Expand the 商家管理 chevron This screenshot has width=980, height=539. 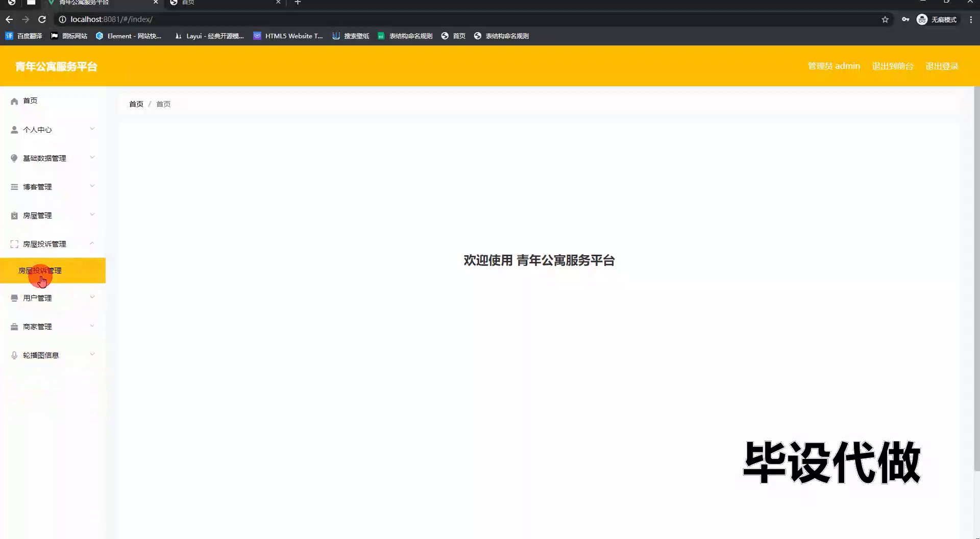92,326
